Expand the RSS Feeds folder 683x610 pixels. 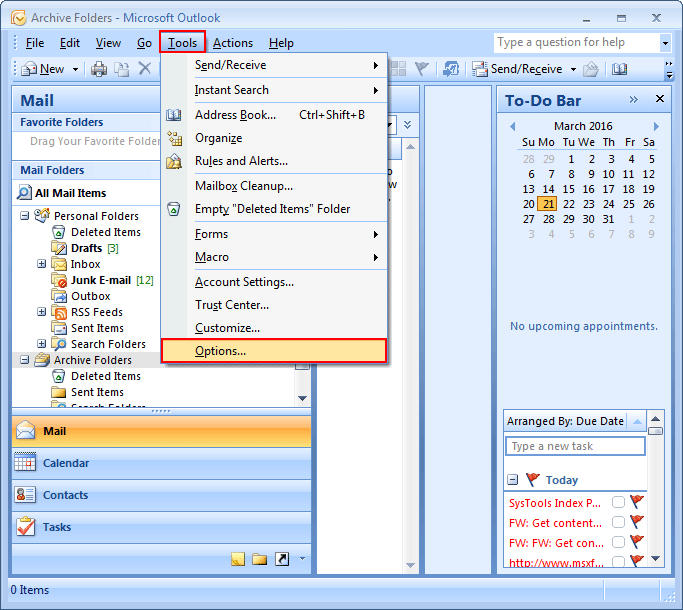tap(41, 312)
